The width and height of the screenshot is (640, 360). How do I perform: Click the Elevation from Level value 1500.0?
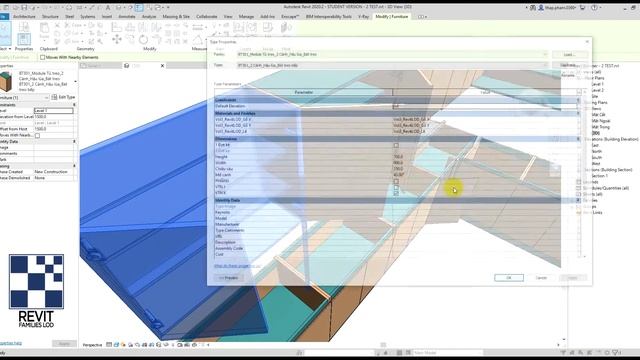click(x=53, y=117)
